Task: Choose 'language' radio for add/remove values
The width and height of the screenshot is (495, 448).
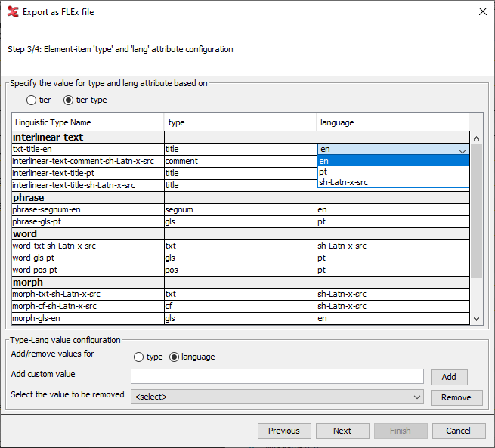Action: (175, 357)
